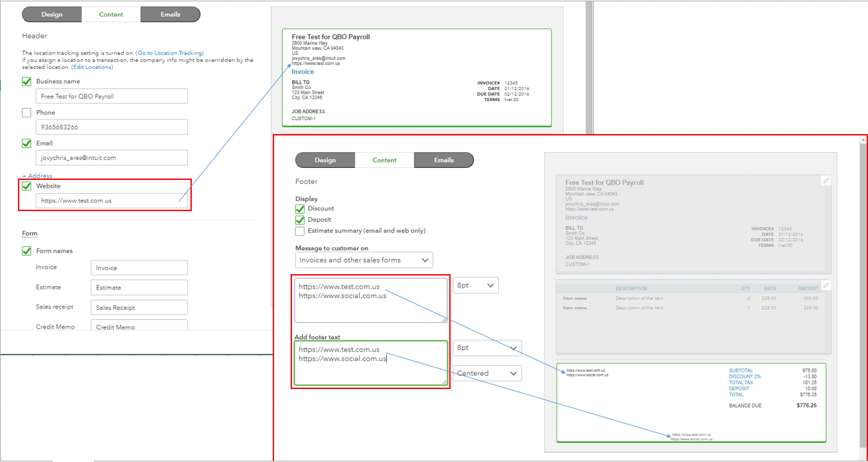
Task: Enable the Phone checkbox in the Header section
Action: point(27,112)
